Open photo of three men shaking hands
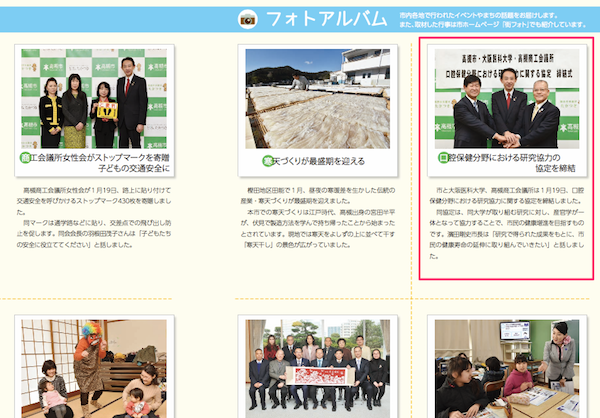The width and height of the screenshot is (600, 418). [507, 98]
